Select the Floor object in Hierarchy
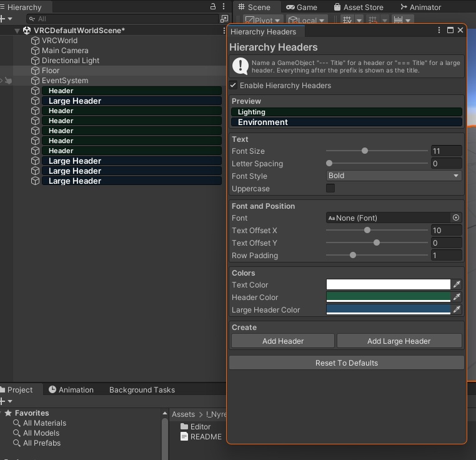The image size is (476, 460). pos(51,71)
